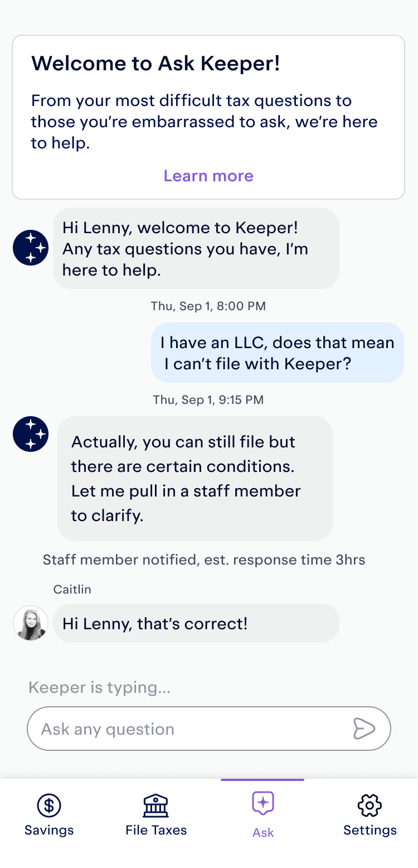This screenshot has height=868, width=418.
Task: Tap the 'Actually, you can still file' reply
Action: click(x=195, y=479)
